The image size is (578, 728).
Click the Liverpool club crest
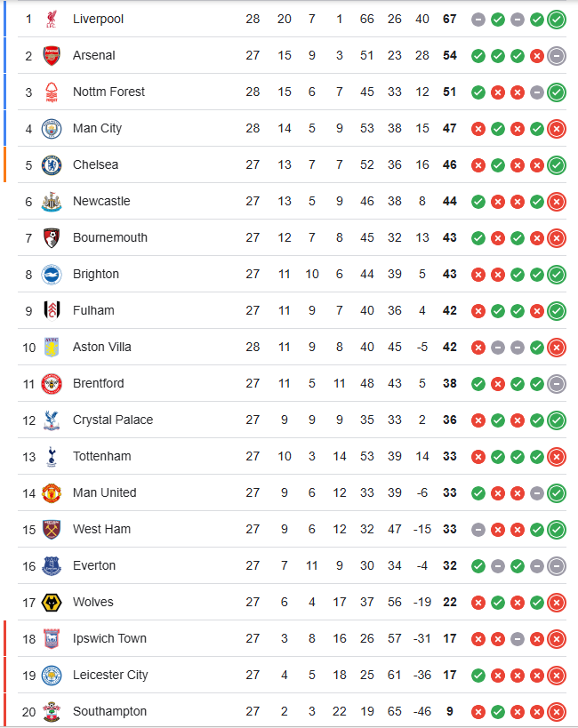coord(52,19)
